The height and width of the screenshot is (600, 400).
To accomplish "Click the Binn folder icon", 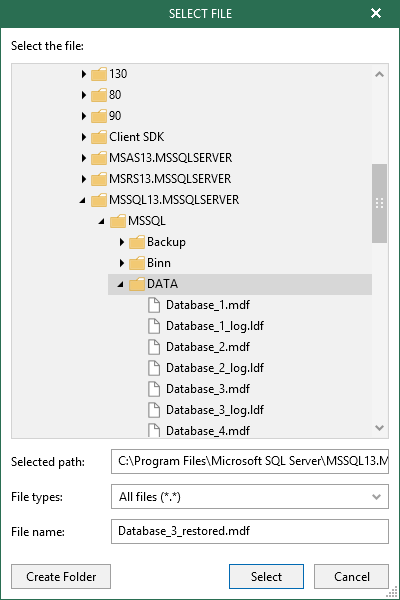I will (x=137, y=263).
